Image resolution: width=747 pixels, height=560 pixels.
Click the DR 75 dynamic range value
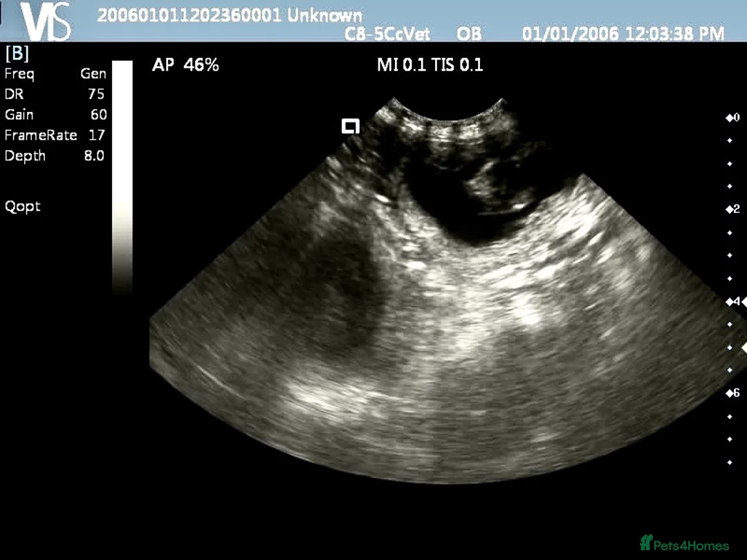[95, 94]
